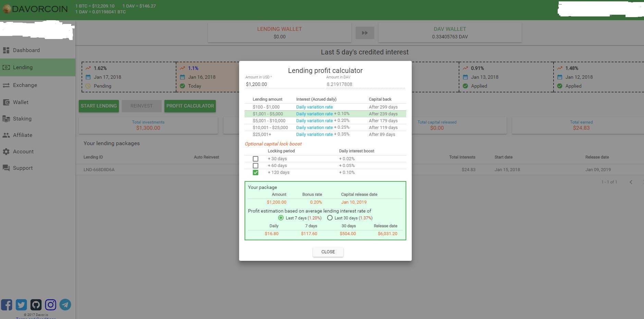This screenshot has height=319, width=644.
Task: Click the fast-forward transfer button between wallets
Action: tap(365, 33)
